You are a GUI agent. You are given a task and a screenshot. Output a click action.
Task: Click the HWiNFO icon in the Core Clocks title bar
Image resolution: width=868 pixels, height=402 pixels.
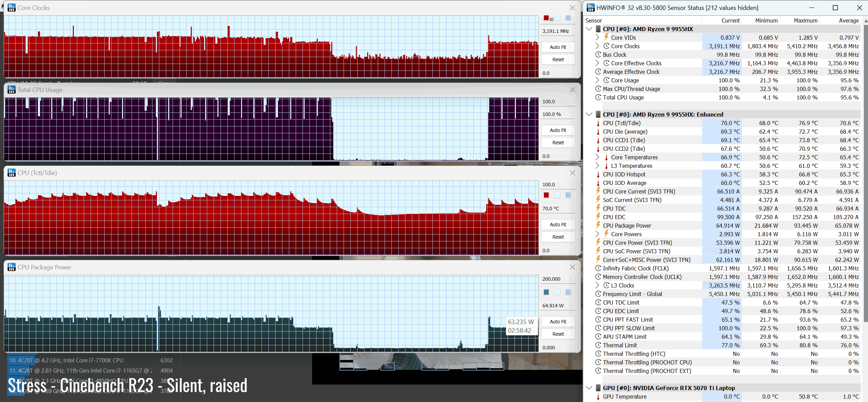click(x=12, y=8)
